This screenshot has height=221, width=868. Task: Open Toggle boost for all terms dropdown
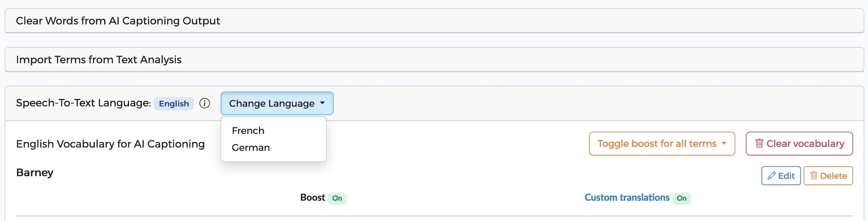(662, 143)
